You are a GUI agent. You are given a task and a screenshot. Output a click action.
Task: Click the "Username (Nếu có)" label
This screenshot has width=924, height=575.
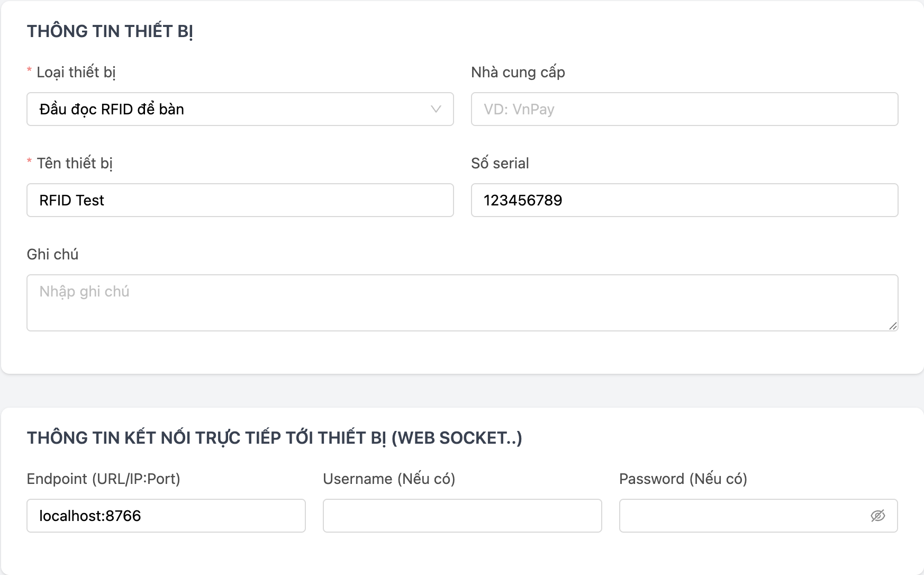click(x=389, y=479)
